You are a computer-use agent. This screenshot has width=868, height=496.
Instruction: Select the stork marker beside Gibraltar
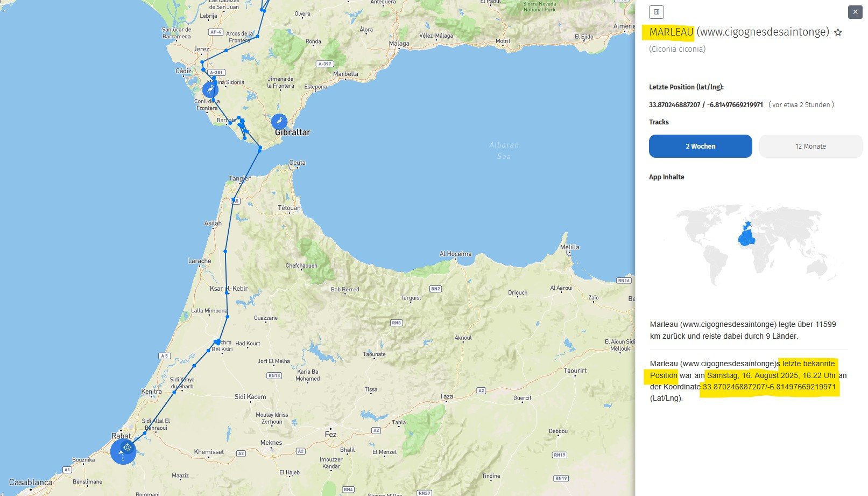pos(279,122)
